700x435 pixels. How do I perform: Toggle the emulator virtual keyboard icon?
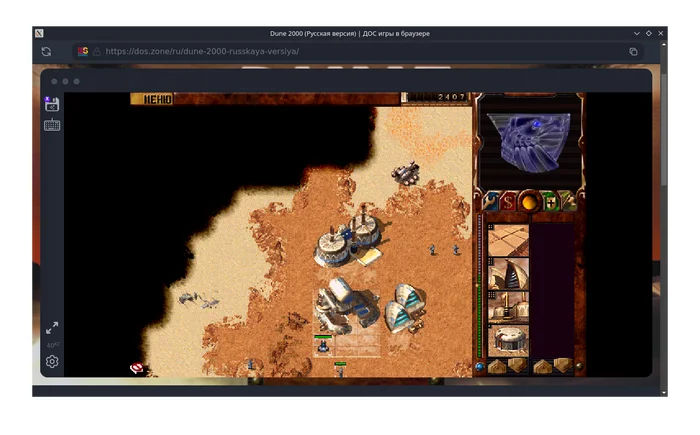[x=52, y=125]
